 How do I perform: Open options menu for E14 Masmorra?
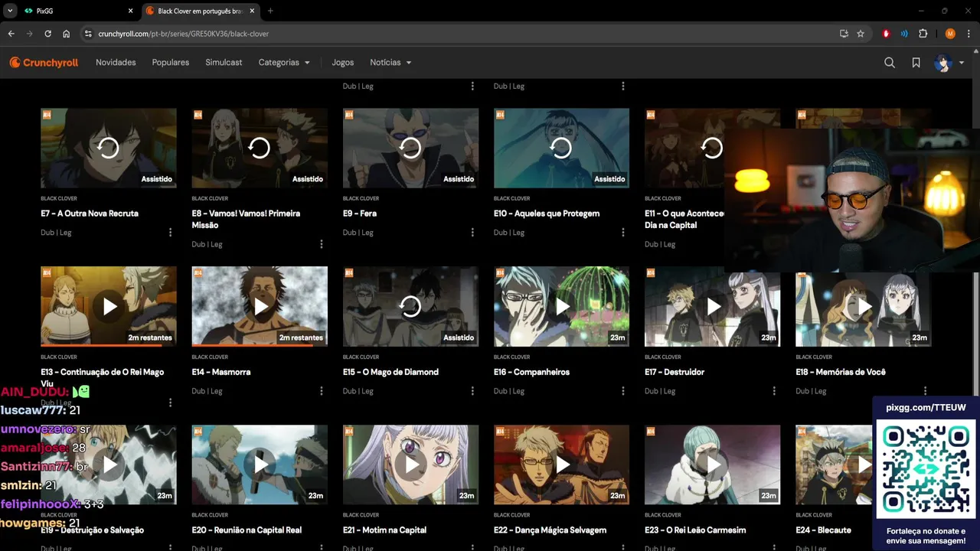click(321, 391)
